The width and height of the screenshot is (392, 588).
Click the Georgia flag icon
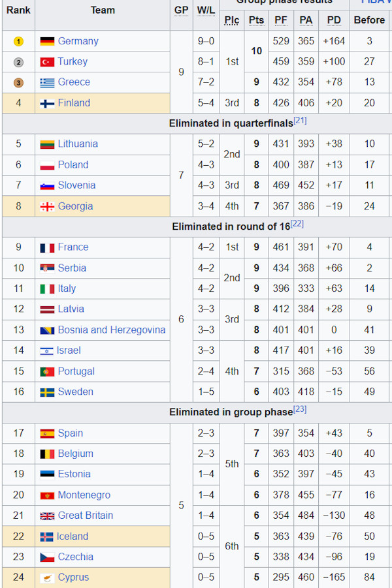point(47,207)
